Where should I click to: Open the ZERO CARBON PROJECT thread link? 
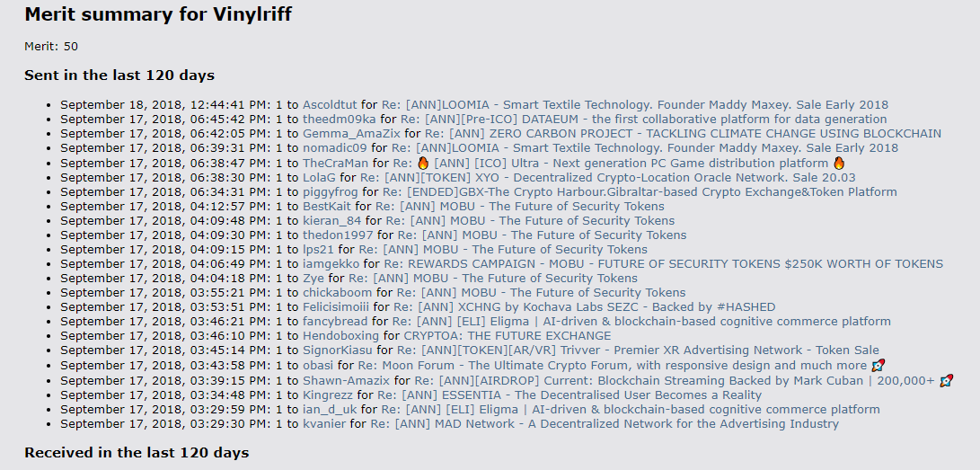[683, 134]
